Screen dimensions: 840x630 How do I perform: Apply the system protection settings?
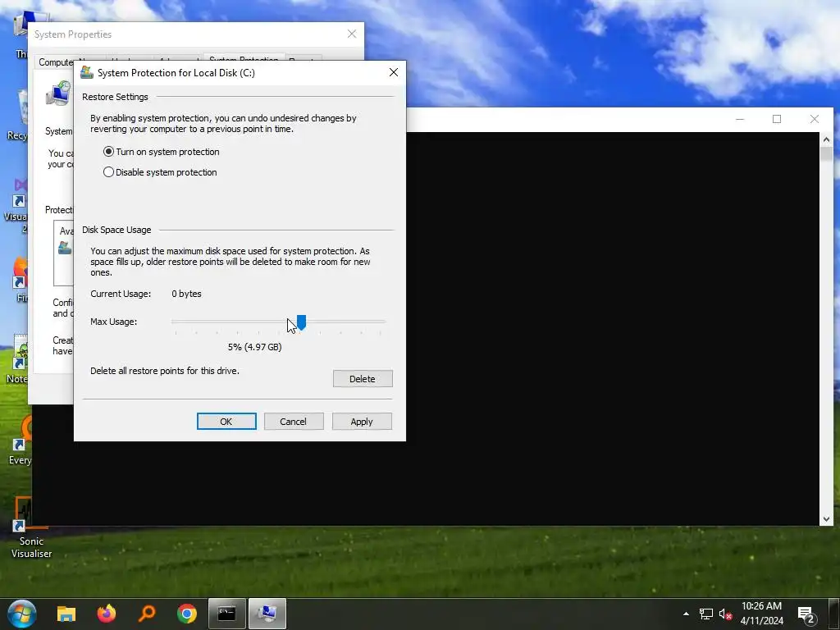click(362, 422)
